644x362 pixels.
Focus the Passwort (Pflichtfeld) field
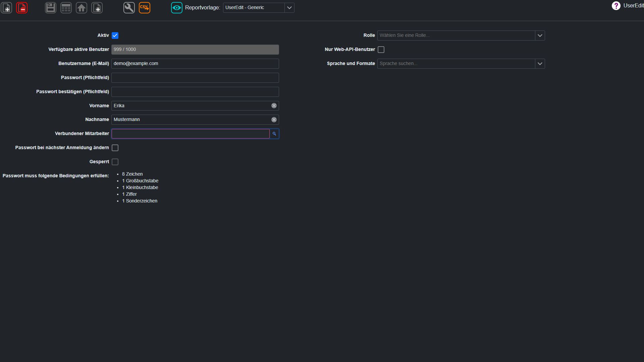coord(195,78)
